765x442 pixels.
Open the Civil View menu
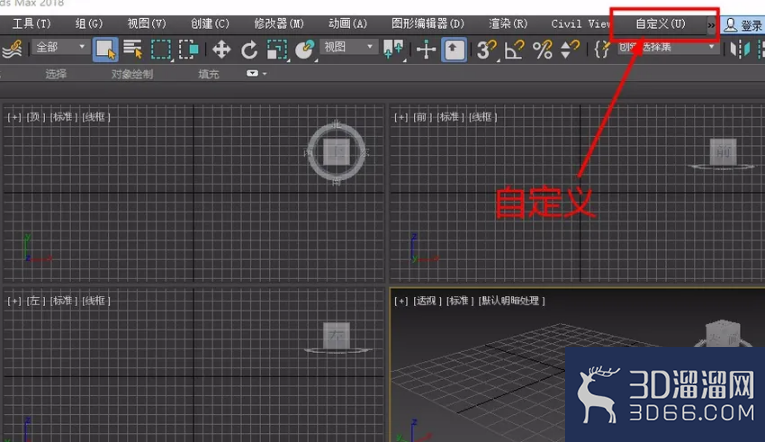pos(580,24)
